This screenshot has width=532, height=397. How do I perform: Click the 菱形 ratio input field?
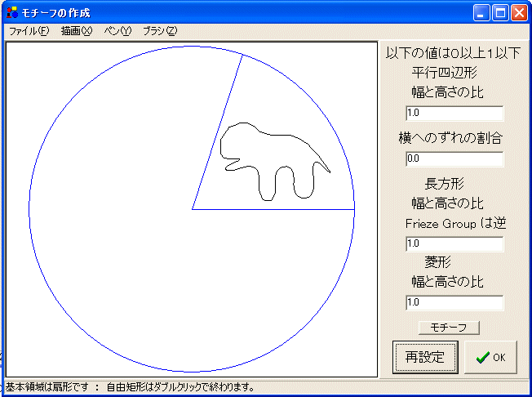pos(454,302)
